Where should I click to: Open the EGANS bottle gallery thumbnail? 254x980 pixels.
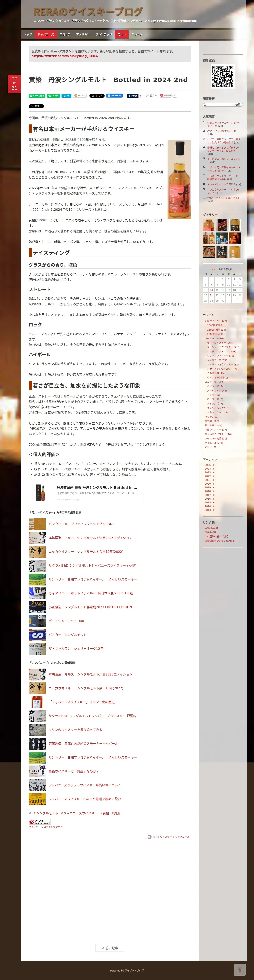(x=235, y=225)
